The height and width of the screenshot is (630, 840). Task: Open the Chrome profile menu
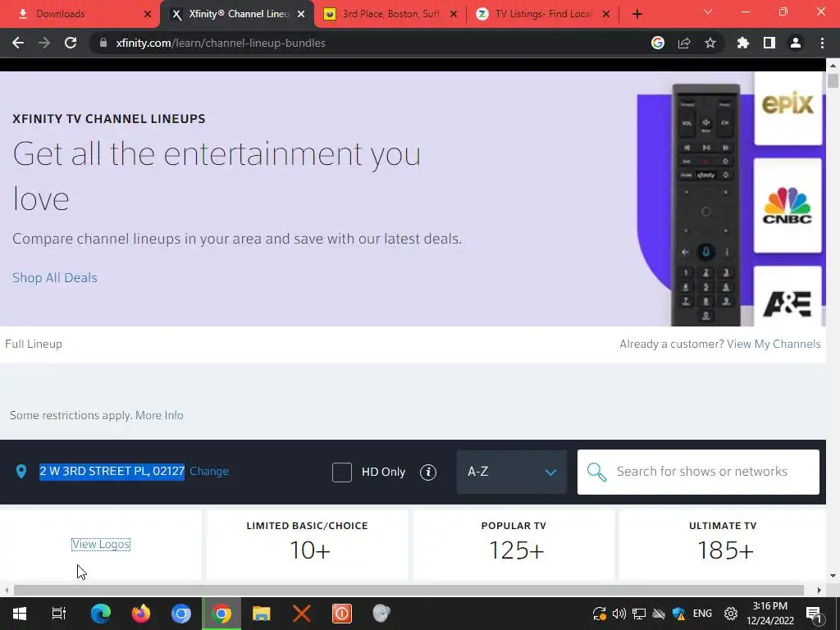pyautogui.click(x=796, y=43)
